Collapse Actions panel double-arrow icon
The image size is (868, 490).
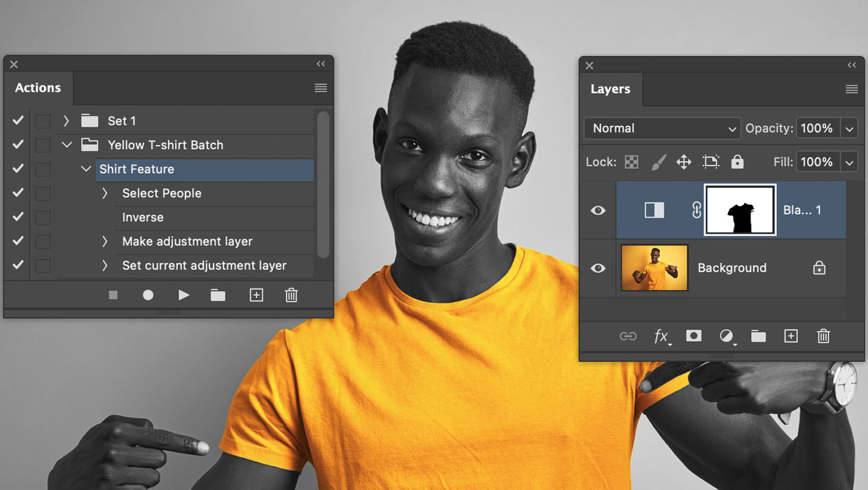click(321, 64)
